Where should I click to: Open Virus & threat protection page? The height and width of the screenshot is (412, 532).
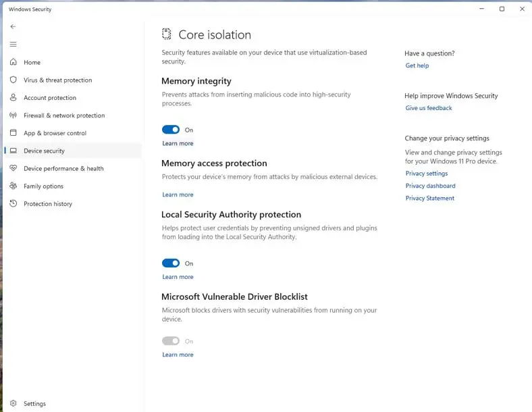pyautogui.click(x=57, y=80)
